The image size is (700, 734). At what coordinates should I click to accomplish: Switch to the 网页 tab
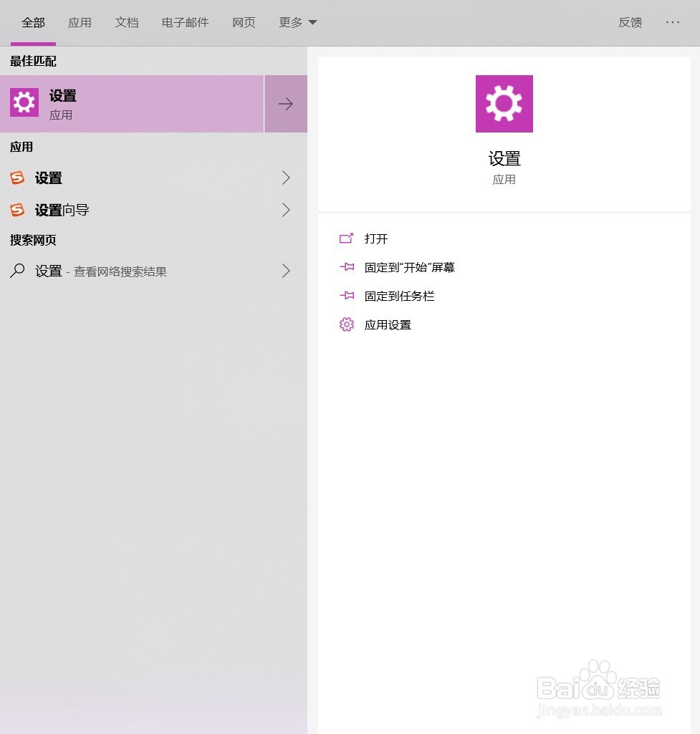click(244, 22)
